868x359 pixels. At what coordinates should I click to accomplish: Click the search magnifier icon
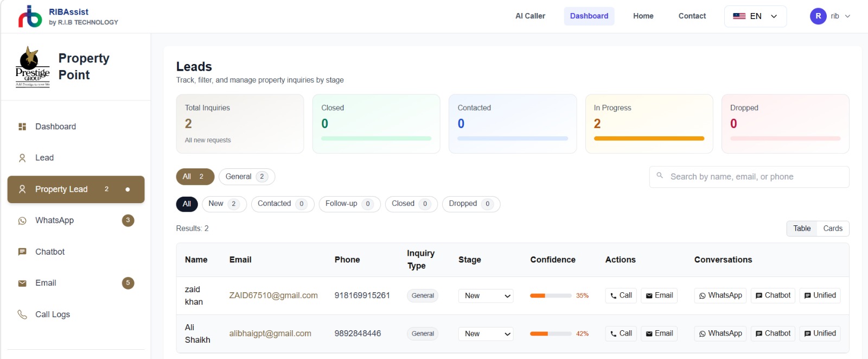click(x=660, y=175)
